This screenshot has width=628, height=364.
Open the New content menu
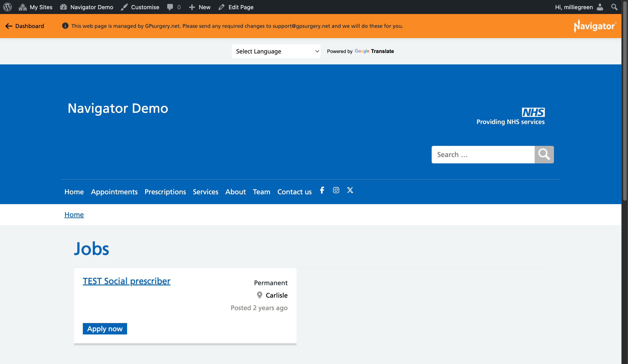coord(200,7)
